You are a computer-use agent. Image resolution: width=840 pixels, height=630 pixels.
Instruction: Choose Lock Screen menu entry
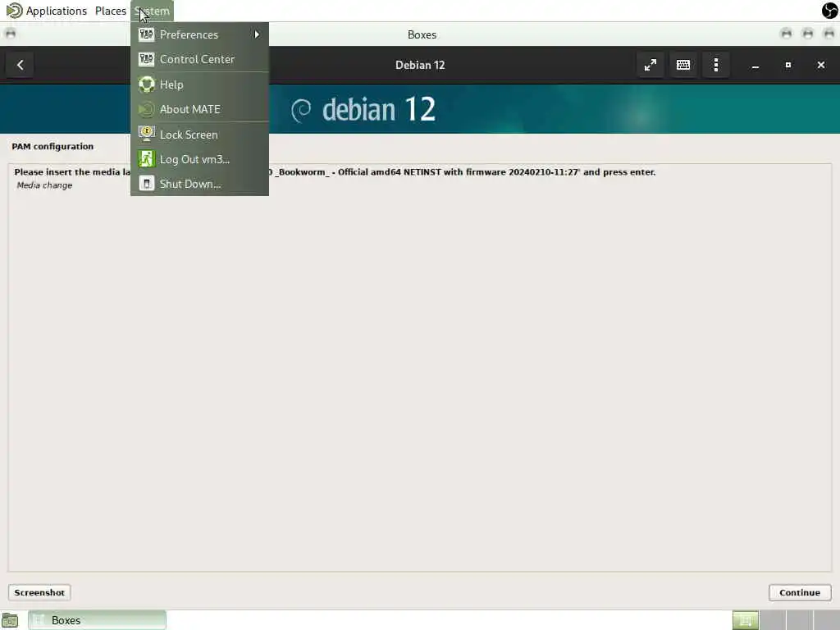point(199,135)
